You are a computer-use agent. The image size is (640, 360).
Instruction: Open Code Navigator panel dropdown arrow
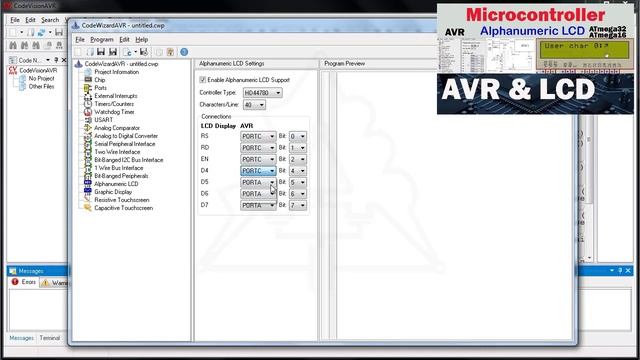point(48,60)
